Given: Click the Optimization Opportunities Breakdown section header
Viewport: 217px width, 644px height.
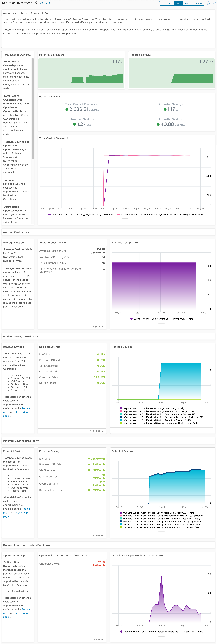Looking at the screenshot, I should click(x=108, y=545).
